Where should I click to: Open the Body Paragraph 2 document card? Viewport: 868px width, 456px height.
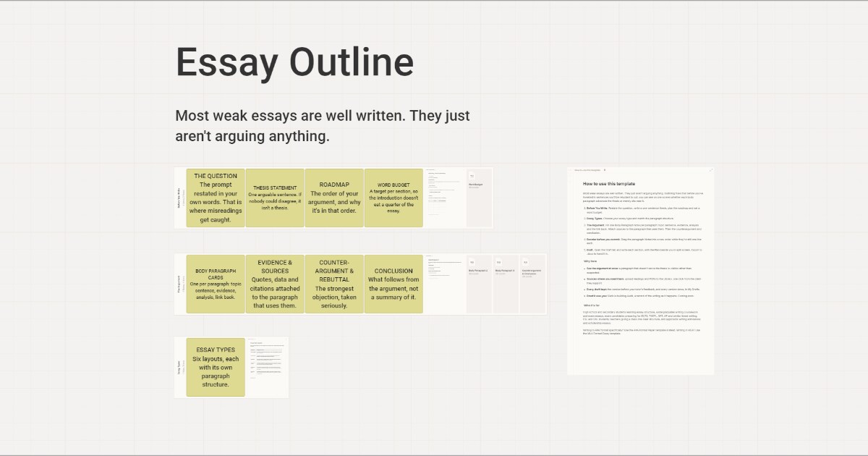(x=478, y=284)
